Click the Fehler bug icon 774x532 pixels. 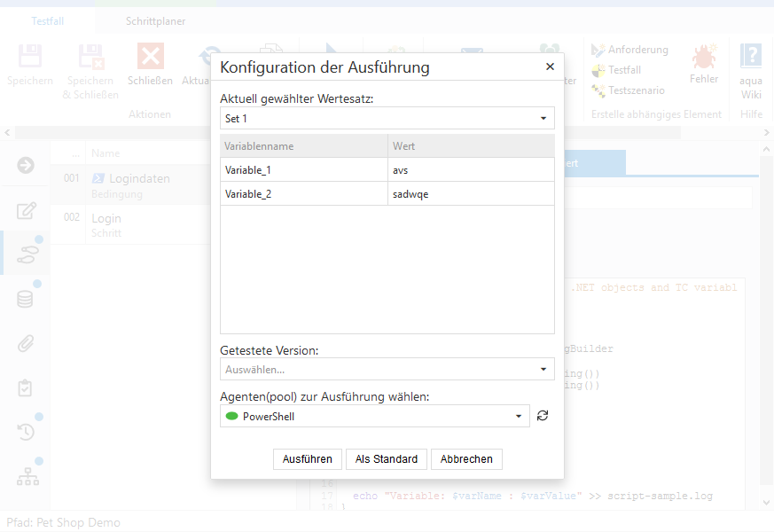[704, 58]
